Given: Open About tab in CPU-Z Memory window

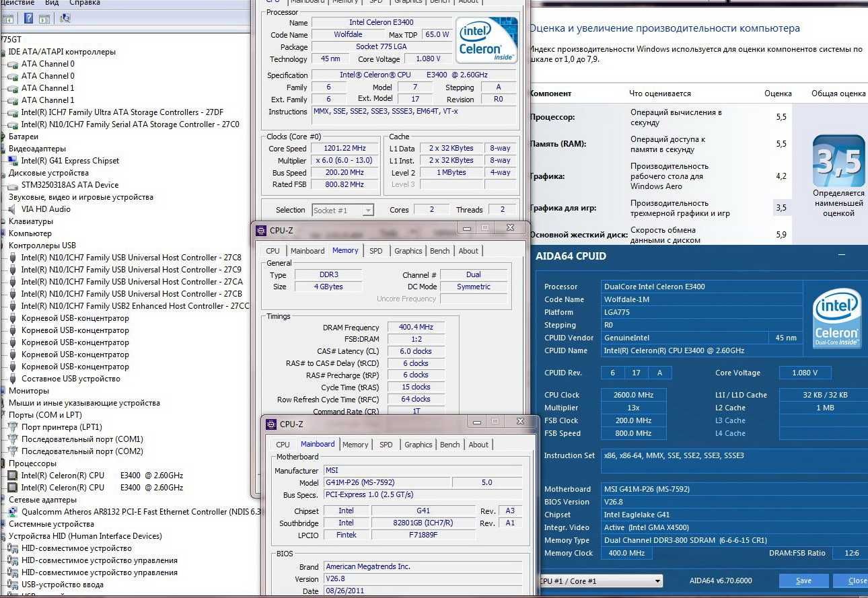Looking at the screenshot, I should click(x=468, y=251).
